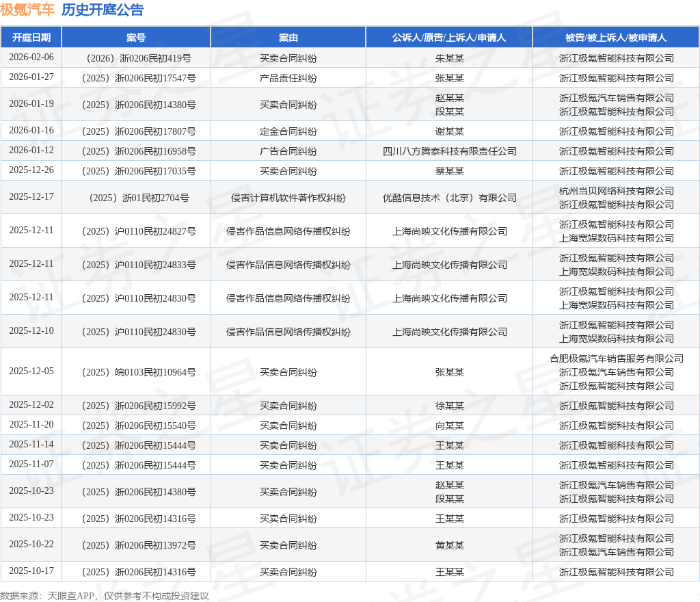Image resolution: width=700 pixels, height=602 pixels.
Task: Click the date 2026-02-06
Action: pos(31,57)
